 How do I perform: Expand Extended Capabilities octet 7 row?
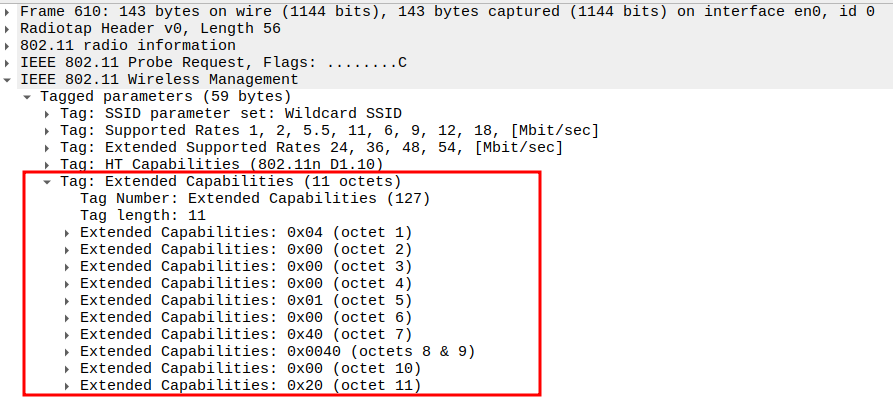pyautogui.click(x=67, y=335)
